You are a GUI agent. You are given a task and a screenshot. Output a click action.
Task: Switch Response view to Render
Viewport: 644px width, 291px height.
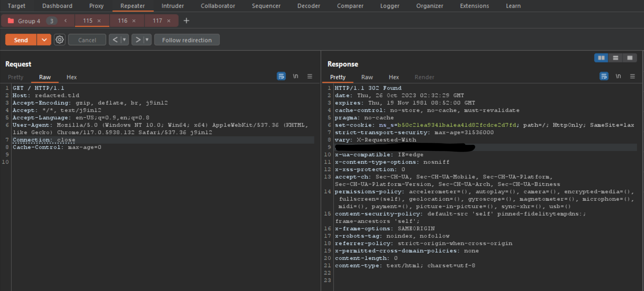[424, 77]
